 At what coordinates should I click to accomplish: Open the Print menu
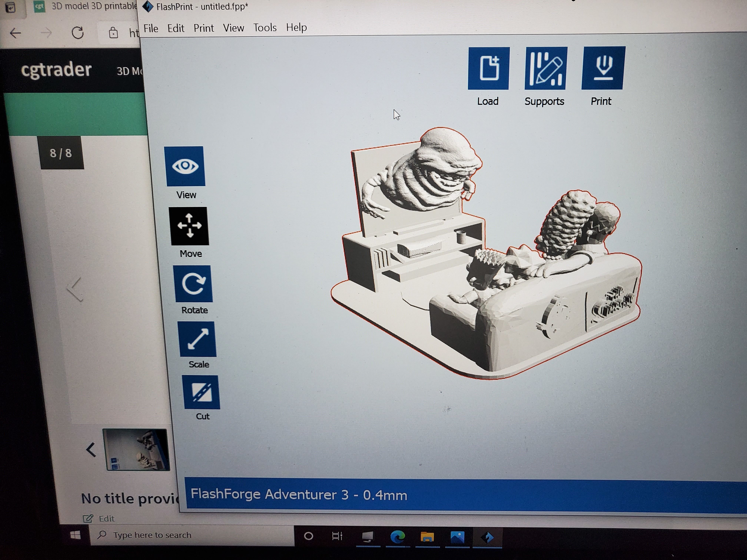click(204, 28)
